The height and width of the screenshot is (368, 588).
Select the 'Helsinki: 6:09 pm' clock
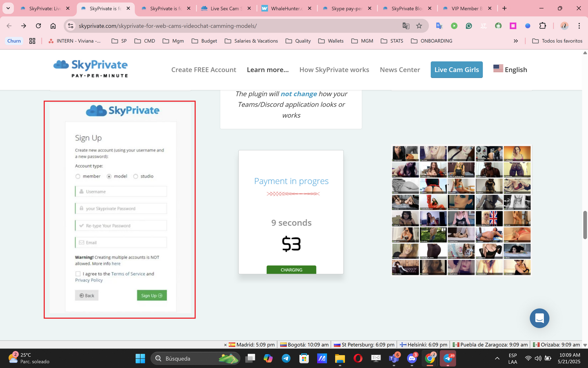click(x=423, y=345)
